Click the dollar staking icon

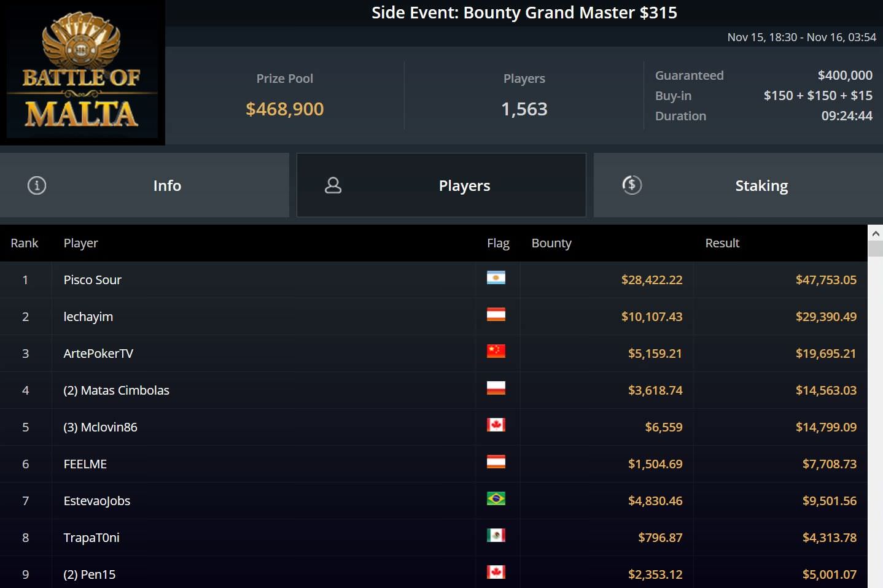[632, 185]
